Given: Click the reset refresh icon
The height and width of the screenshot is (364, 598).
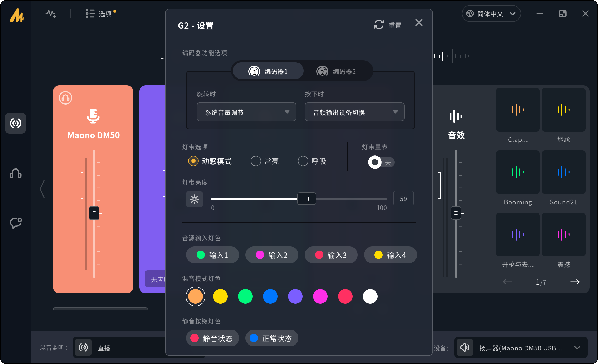Looking at the screenshot, I should tap(379, 25).
